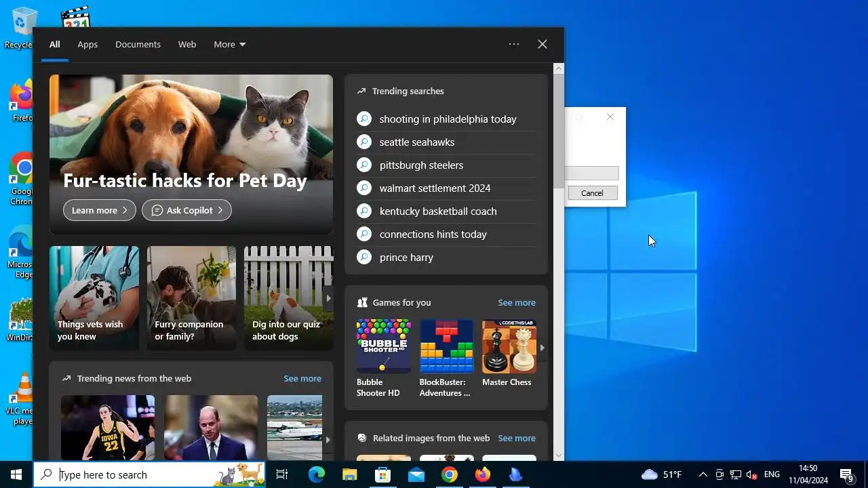Switch to the Documents search tab
The image size is (868, 488).
coord(138,45)
